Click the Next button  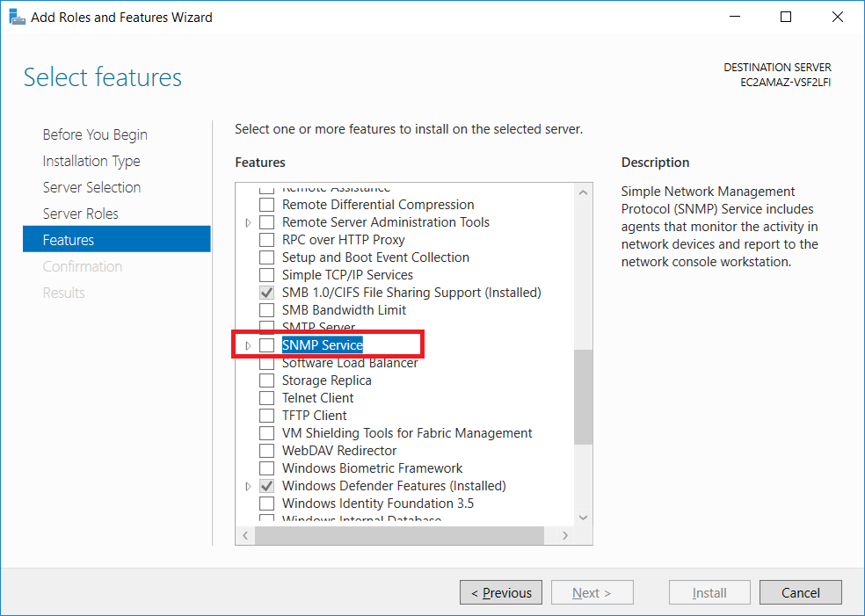click(592, 592)
